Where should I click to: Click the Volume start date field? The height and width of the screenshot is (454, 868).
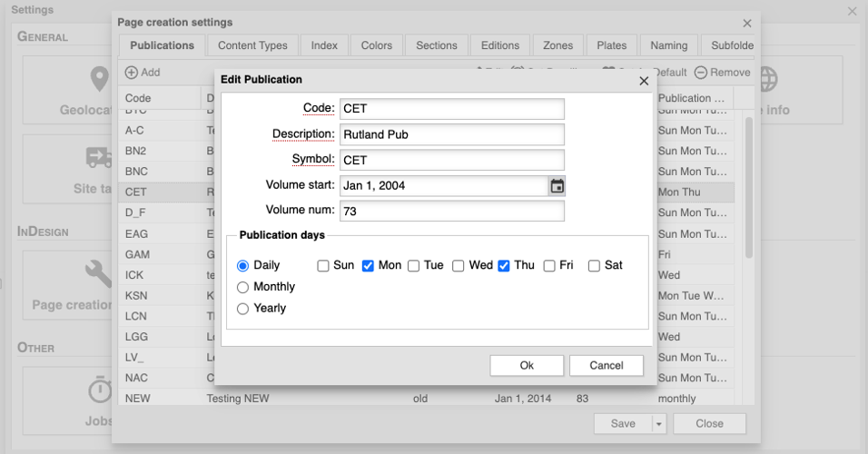point(444,186)
